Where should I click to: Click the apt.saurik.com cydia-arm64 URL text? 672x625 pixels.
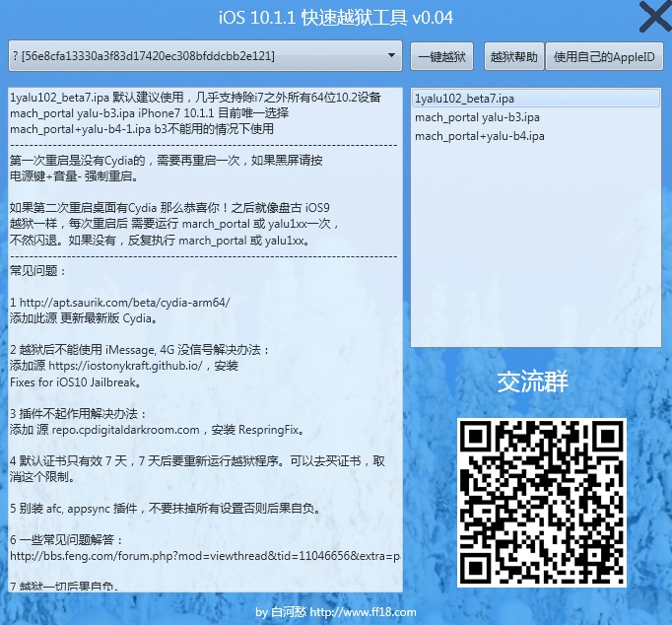125,303
